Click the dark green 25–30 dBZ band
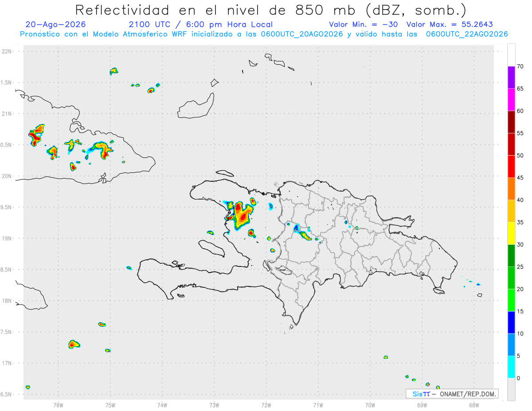The image size is (532, 411). (x=511, y=256)
